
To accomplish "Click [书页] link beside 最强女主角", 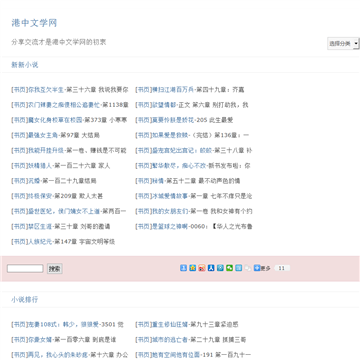I will click(x=20, y=135).
